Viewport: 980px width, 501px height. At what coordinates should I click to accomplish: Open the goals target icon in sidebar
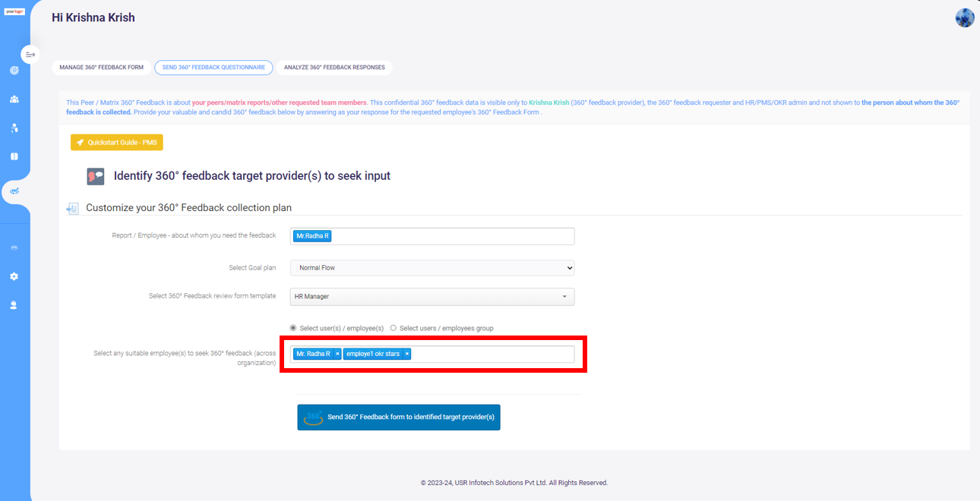point(14,71)
